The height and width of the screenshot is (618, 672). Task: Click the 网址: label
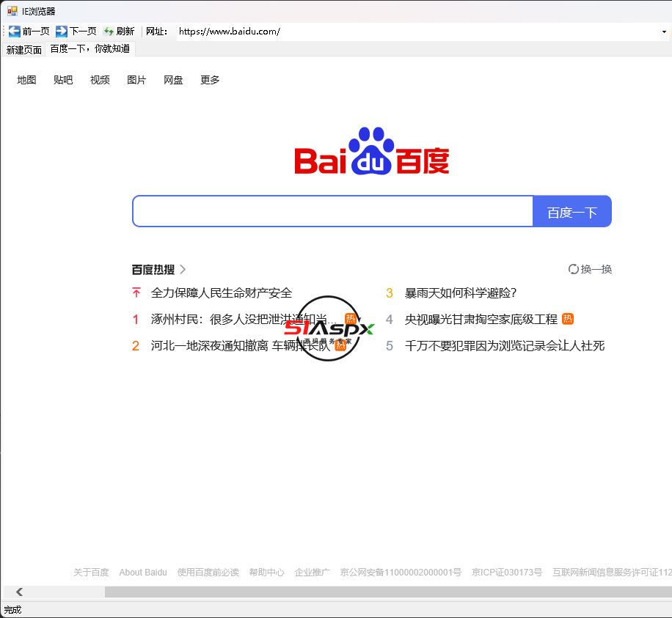click(156, 32)
